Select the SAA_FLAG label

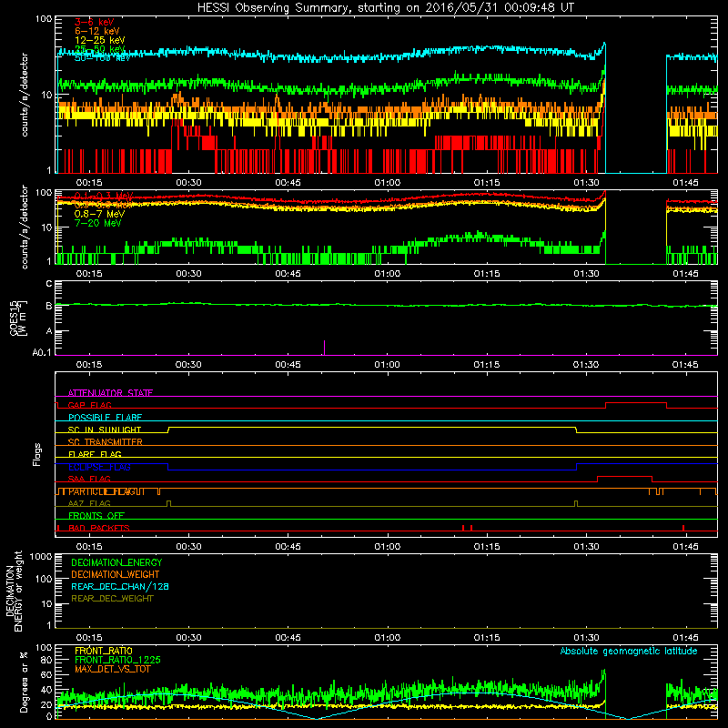[89, 479]
